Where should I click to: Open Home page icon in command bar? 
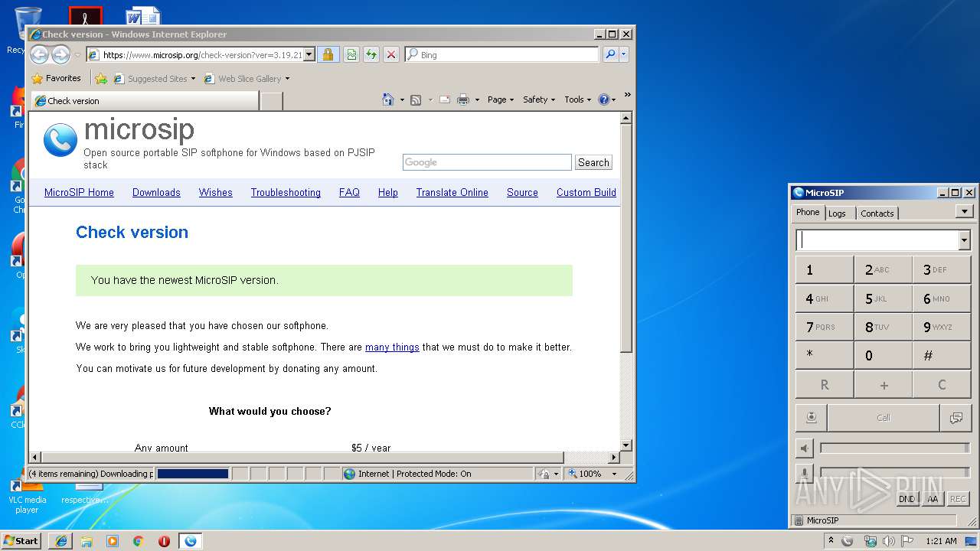[388, 99]
